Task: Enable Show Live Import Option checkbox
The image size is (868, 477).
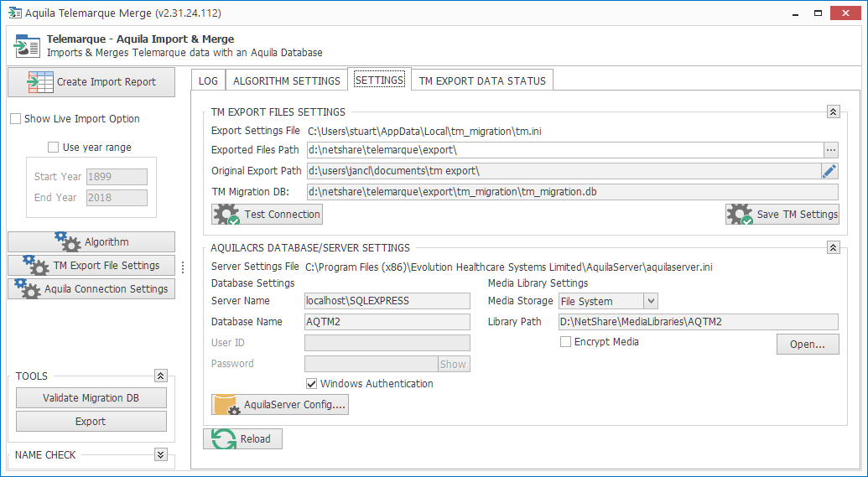Action: 15,119
